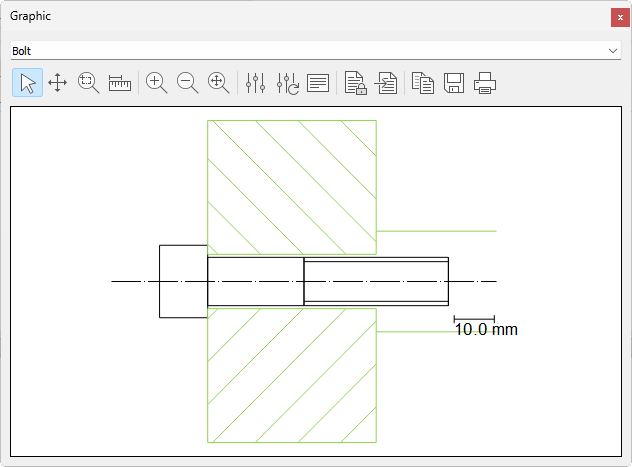This screenshot has width=632, height=467.
Task: Close the Graphic window
Action: (620, 17)
